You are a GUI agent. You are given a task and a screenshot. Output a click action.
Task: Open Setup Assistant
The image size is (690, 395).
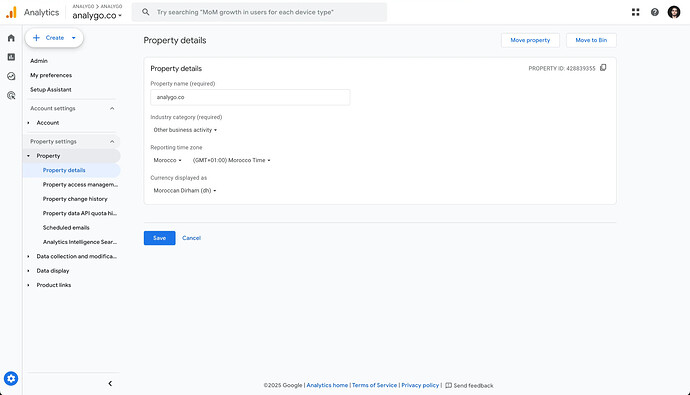point(51,89)
